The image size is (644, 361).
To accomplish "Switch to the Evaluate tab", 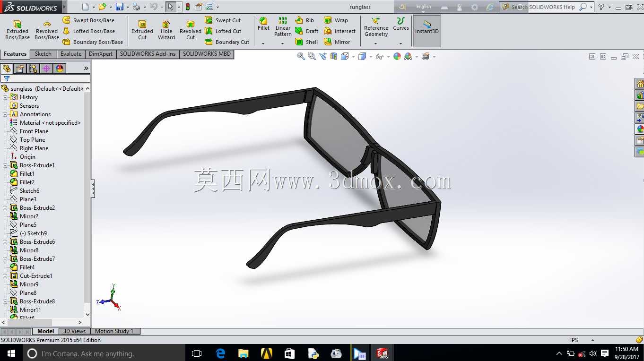I will pyautogui.click(x=71, y=54).
